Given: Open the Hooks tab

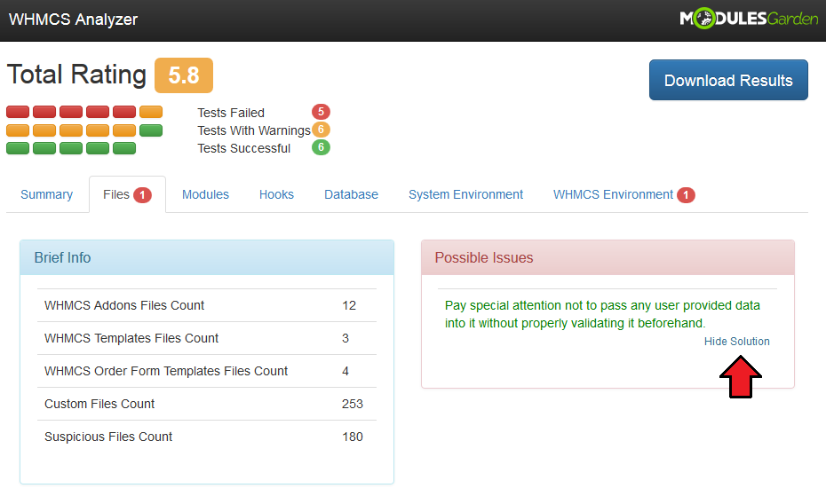Looking at the screenshot, I should [x=276, y=194].
